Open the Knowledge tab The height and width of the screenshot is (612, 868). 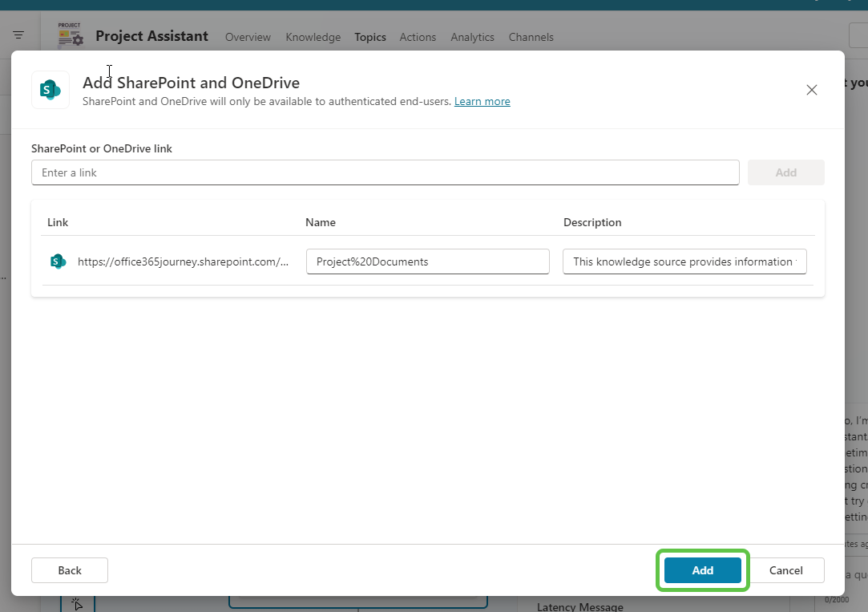(x=313, y=37)
